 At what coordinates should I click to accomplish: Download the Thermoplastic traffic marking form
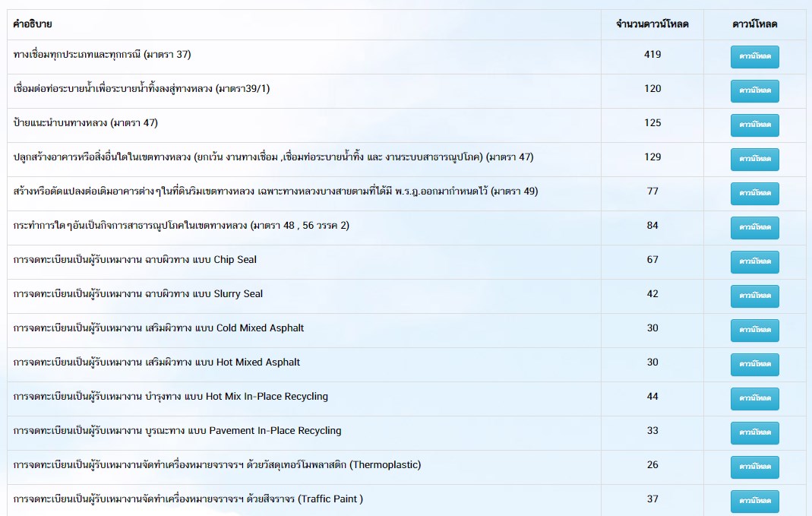pyautogui.click(x=754, y=467)
